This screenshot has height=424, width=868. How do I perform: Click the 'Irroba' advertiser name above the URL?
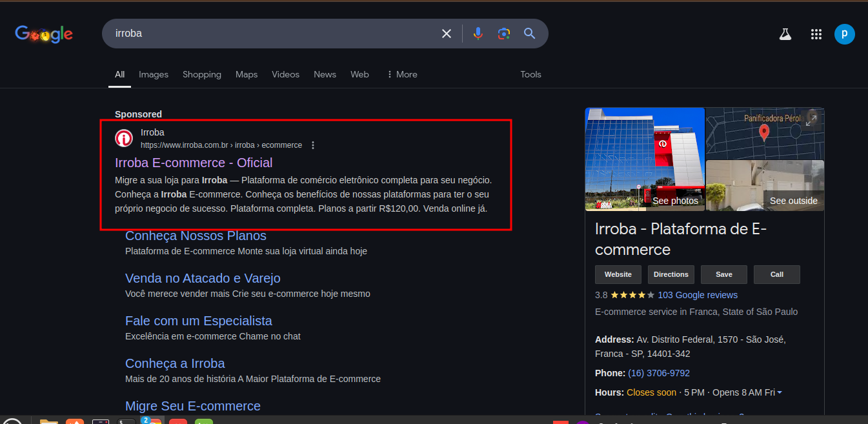pos(152,132)
